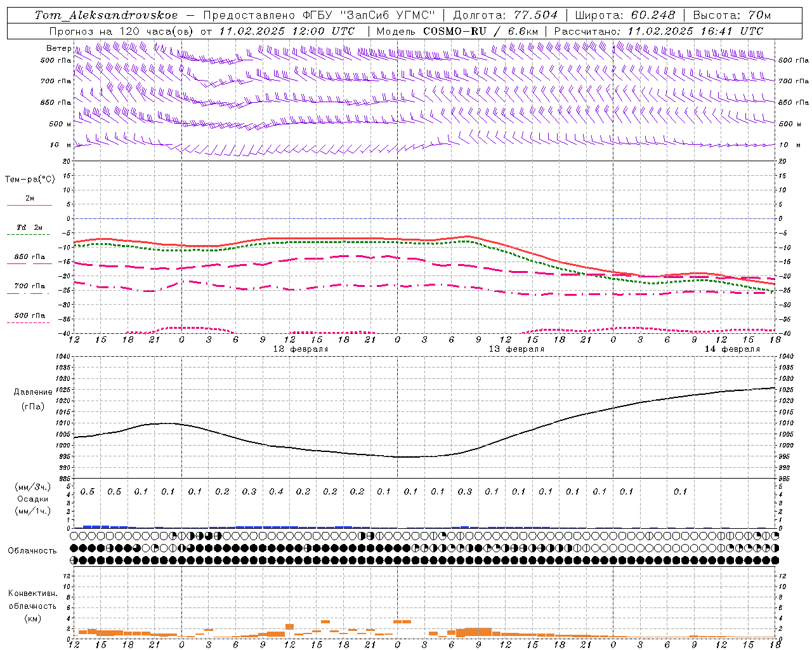812x650 pixels.
Task: Click the (мм/1ч.) hourly precipitation unit label
Action: click(x=32, y=511)
